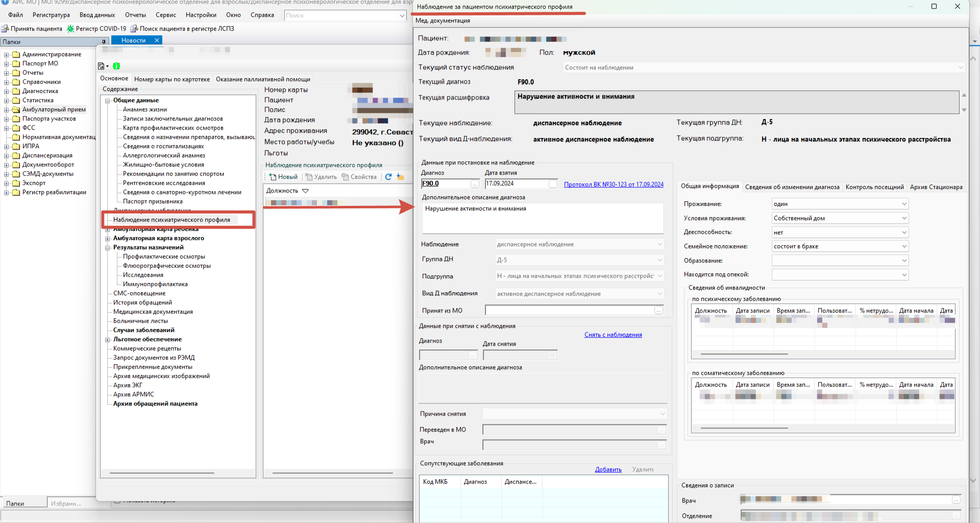The image size is (980, 523).
Task: Collapse the Общие данные tree node
Action: pos(108,101)
